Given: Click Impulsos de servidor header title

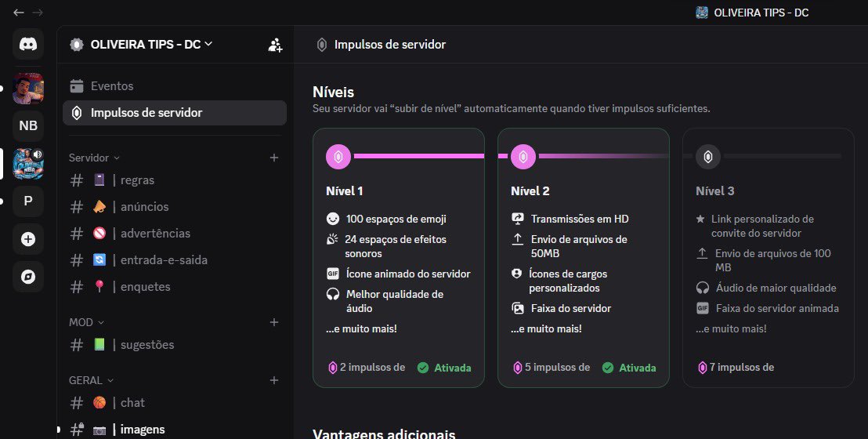Looking at the screenshot, I should 389,45.
